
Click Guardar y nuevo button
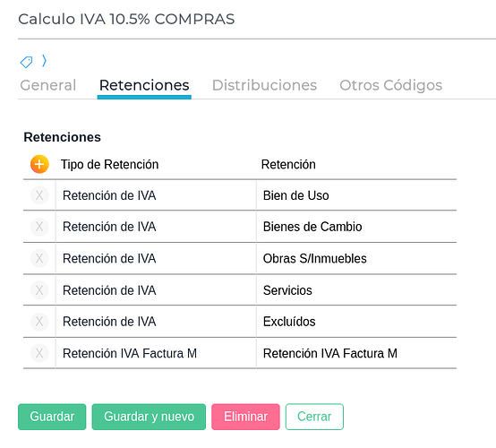tap(149, 417)
